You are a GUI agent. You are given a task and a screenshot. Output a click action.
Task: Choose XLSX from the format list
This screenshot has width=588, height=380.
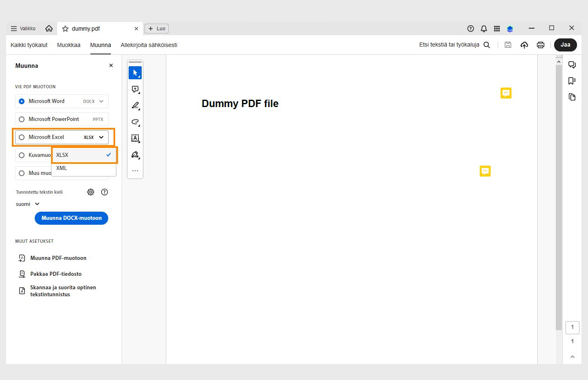click(x=84, y=155)
